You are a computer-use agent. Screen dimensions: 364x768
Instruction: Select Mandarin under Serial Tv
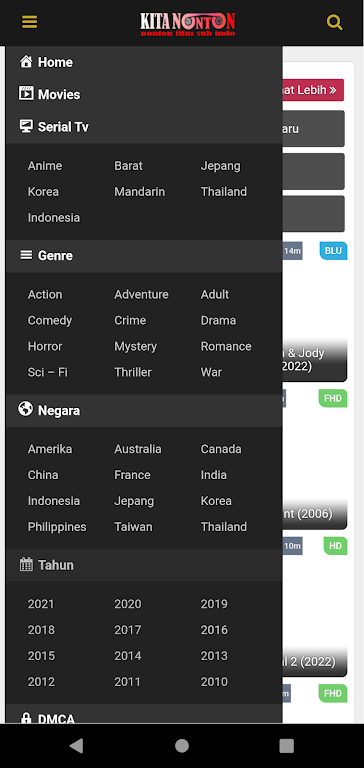[140, 192]
